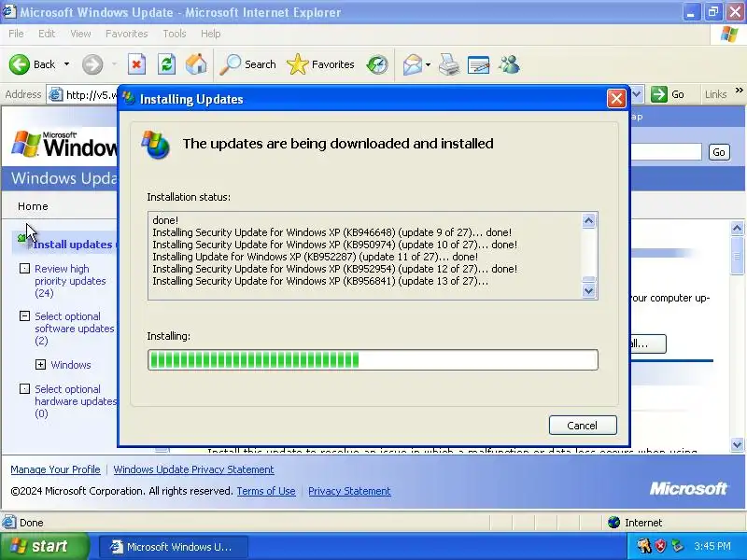Click the Windows Update search field
This screenshot has width=747, height=560.
click(666, 152)
